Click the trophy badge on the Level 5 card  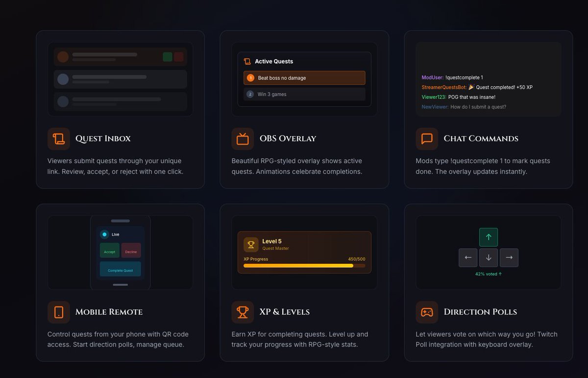pos(250,243)
